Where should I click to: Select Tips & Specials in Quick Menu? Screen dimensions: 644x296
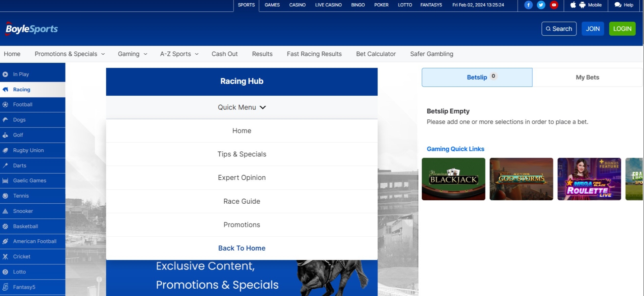242,154
